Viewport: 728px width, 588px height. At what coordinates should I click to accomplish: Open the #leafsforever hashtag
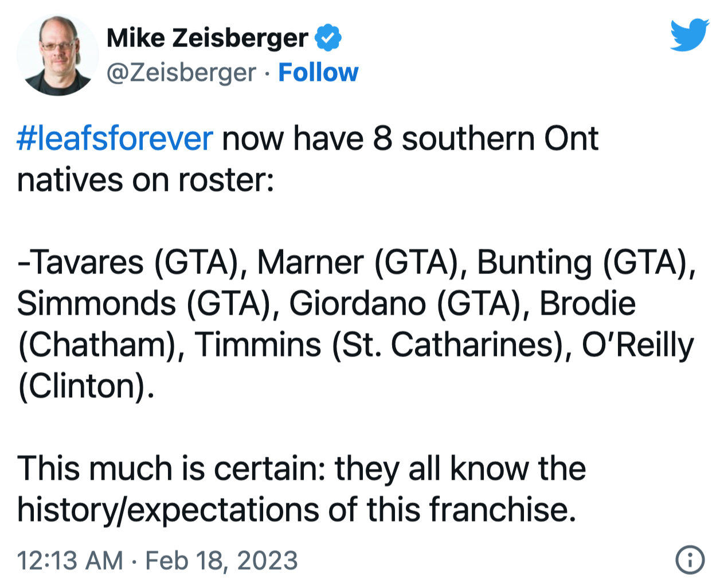[x=115, y=139]
